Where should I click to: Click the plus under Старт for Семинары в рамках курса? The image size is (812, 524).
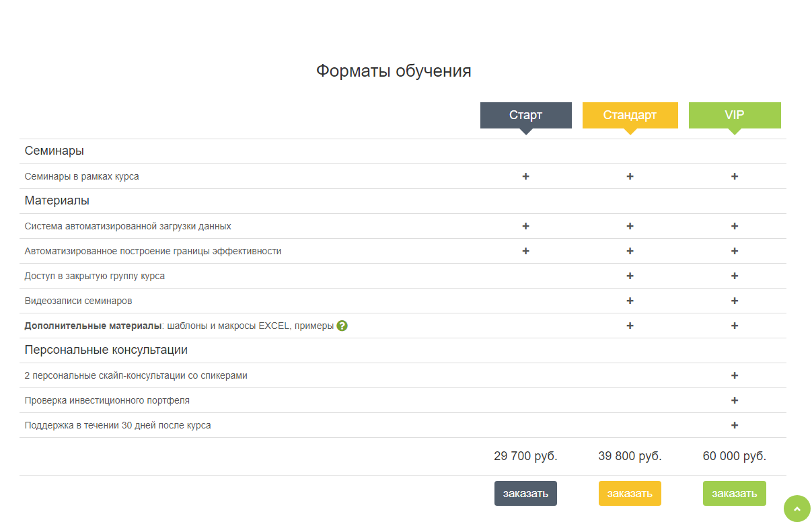coord(525,176)
